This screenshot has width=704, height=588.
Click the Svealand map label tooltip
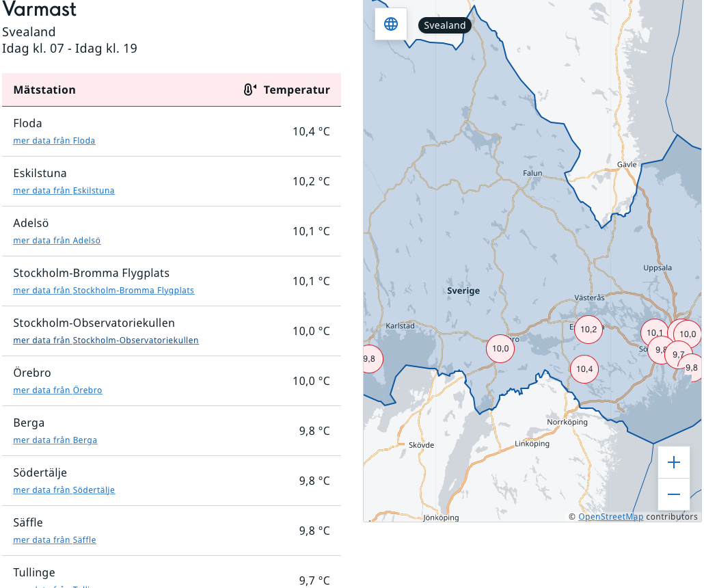tap(444, 25)
